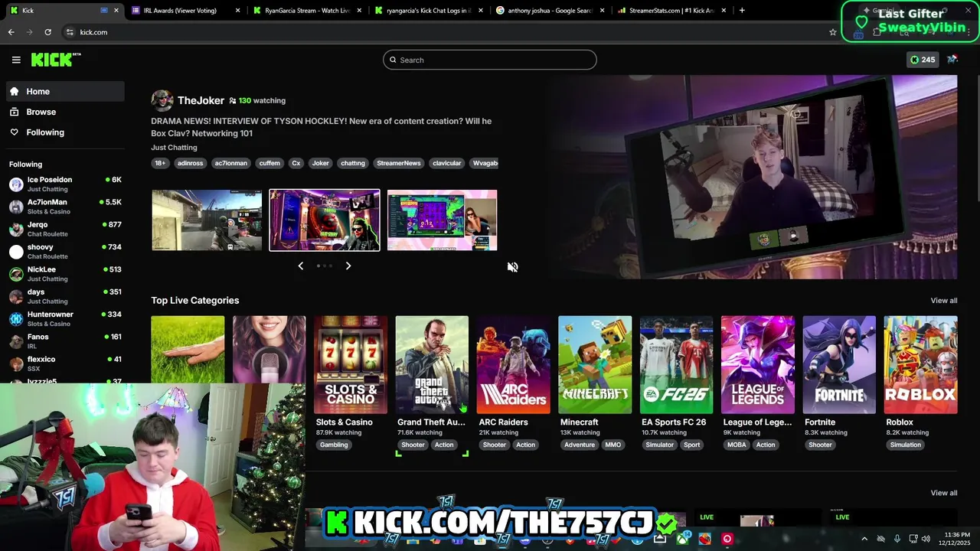Open the hamburger sidebar menu

(x=16, y=60)
